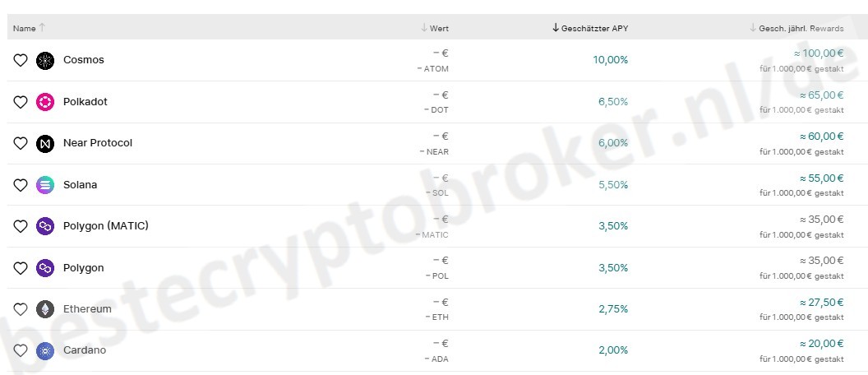Click the Solana coin logo icon

pyautogui.click(x=45, y=185)
